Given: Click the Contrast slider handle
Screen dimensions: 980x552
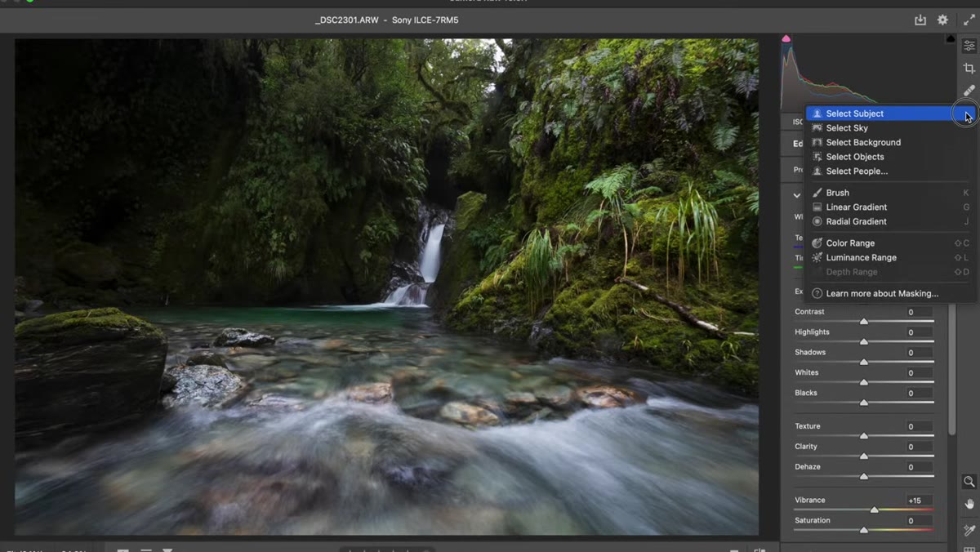Looking at the screenshot, I should (x=864, y=322).
